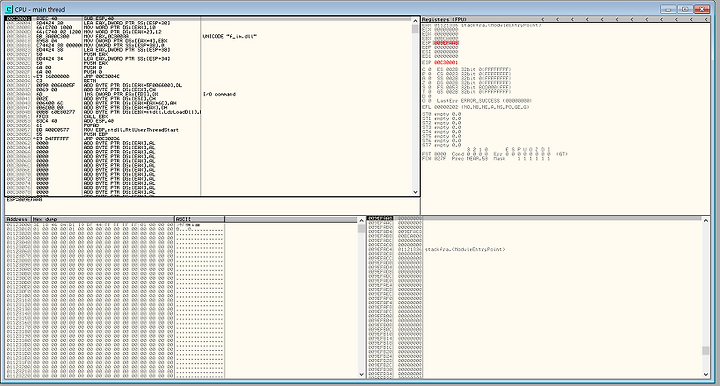Click the EFL 00000202 flags line
The width and height of the screenshot is (720, 386).
[475, 107]
